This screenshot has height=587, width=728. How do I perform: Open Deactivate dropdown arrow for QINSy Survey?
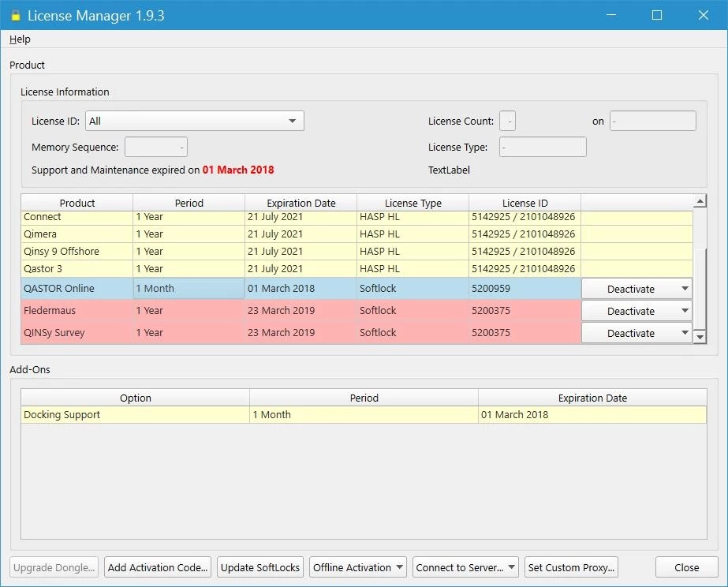(684, 333)
